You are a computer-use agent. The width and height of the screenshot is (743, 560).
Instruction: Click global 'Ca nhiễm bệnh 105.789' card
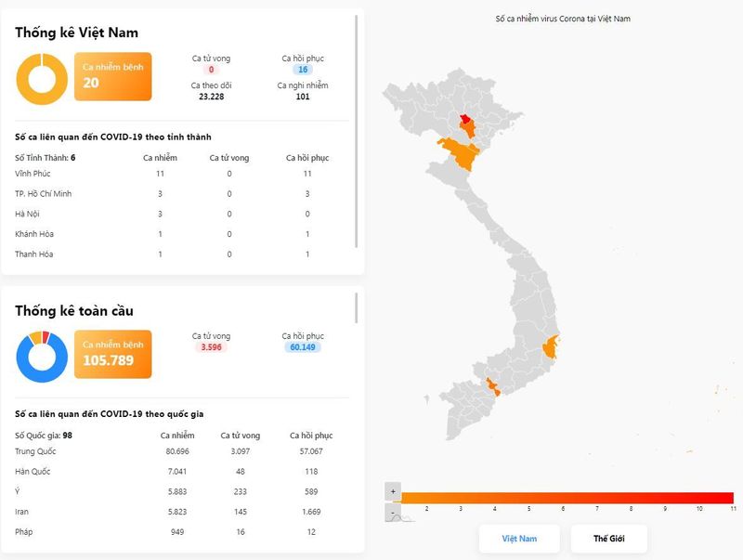[112, 354]
